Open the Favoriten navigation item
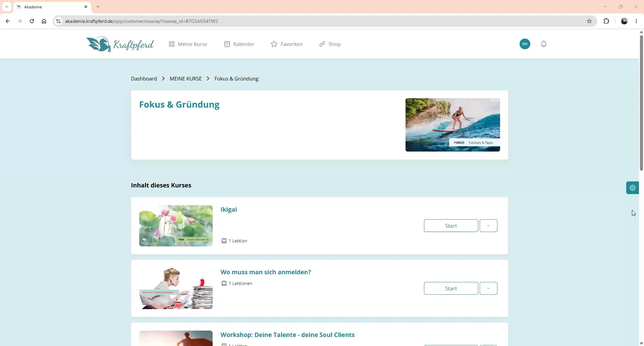Viewport: 644px width, 346px height. point(286,44)
